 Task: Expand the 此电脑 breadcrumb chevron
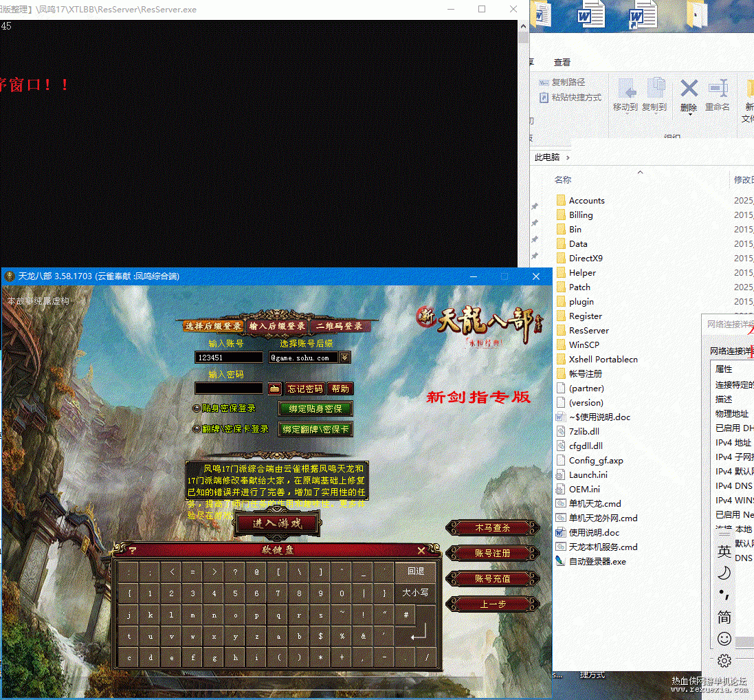(568, 157)
